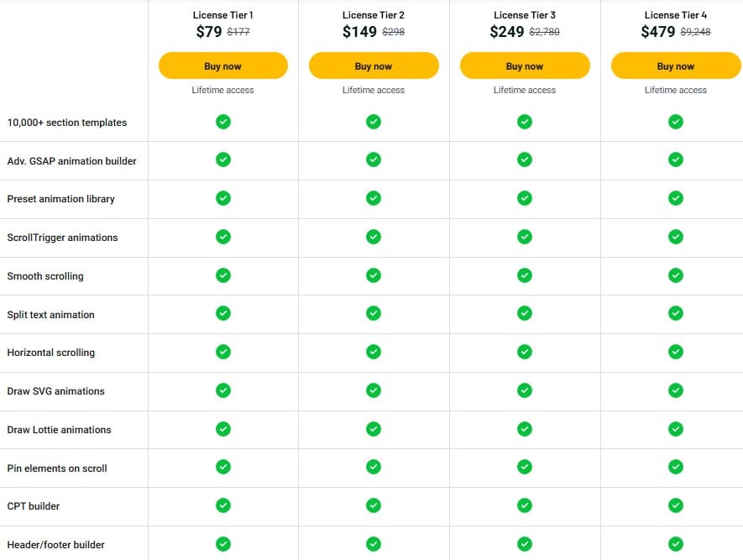Click Buy now under License Tier 4
This screenshot has width=743, height=560.
(676, 65)
